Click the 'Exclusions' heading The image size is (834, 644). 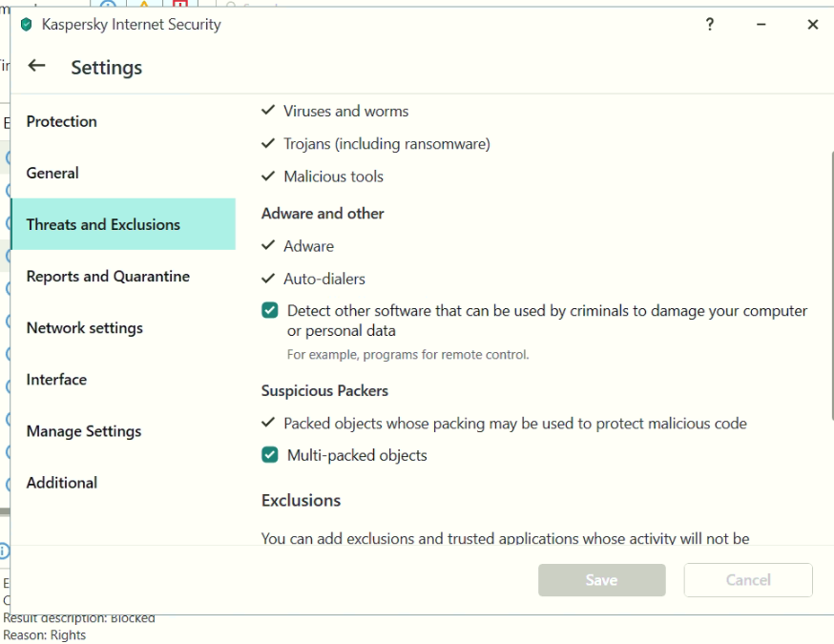click(x=301, y=501)
